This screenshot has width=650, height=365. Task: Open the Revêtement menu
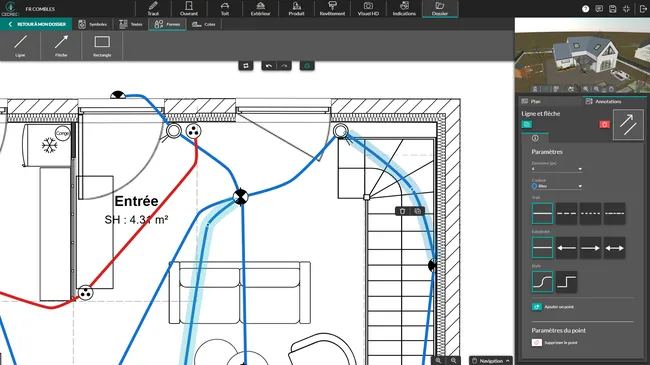coord(332,9)
